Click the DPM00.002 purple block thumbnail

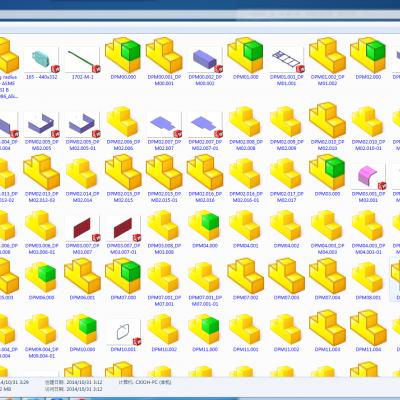pos(205,60)
